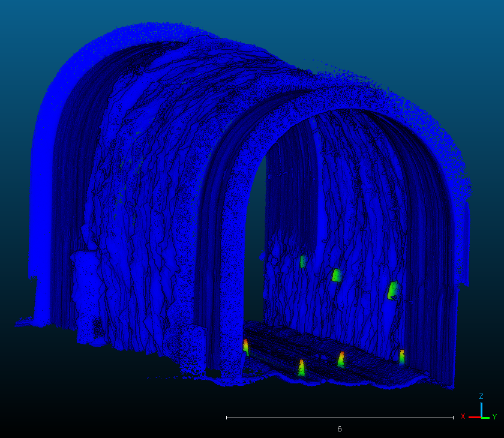Click the Z axis label
Image resolution: width=504 pixels, height=438 pixels.
[481, 397]
